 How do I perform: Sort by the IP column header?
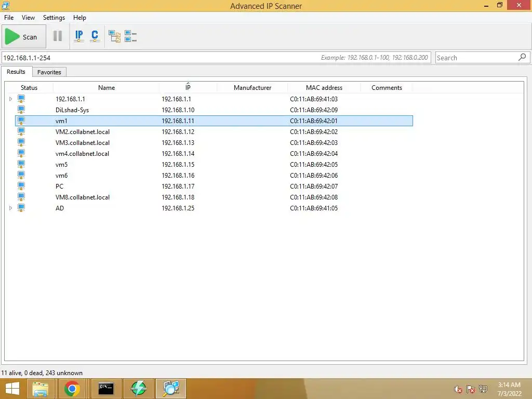pos(188,87)
